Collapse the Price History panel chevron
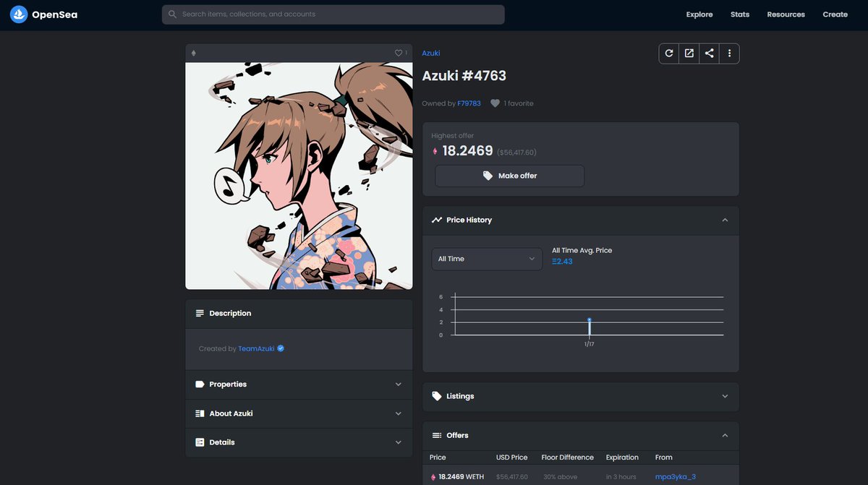Image resolution: width=868 pixels, height=485 pixels. pyautogui.click(x=725, y=220)
